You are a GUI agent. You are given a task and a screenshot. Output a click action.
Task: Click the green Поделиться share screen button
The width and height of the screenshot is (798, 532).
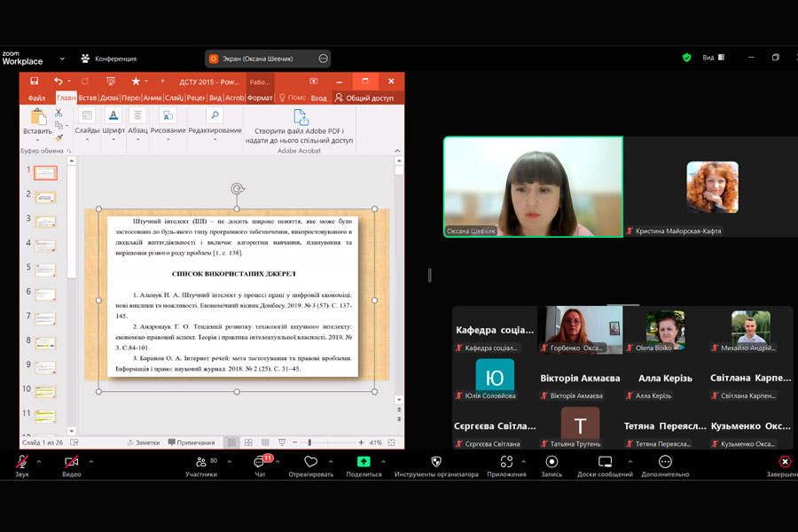(x=364, y=462)
